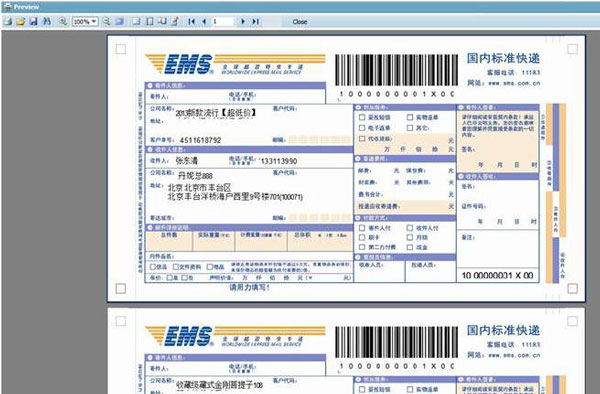Click the page number input field
Image resolution: width=600 pixels, height=394 pixels.
pos(223,21)
